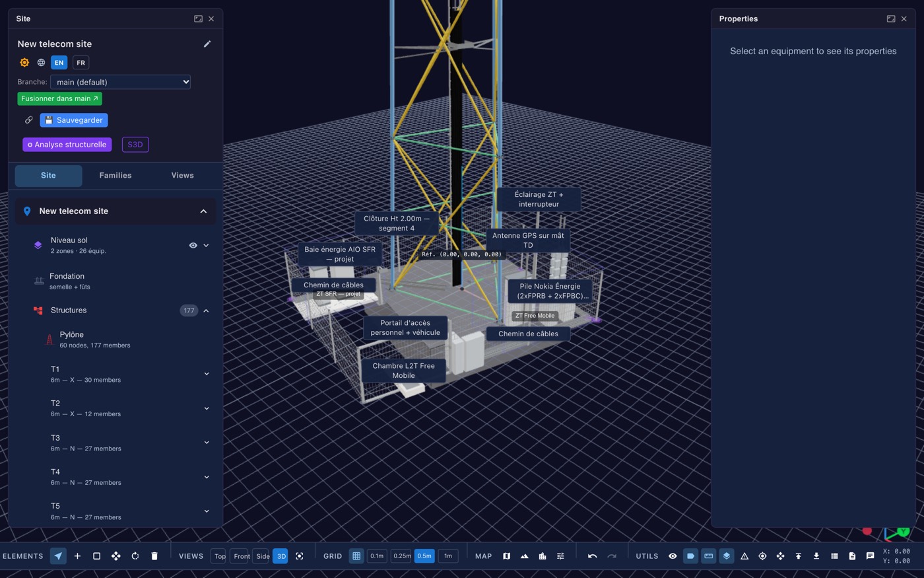Image resolution: width=924 pixels, height=578 pixels.
Task: Activate the four-arrow move tool in Elements
Action: click(115, 556)
